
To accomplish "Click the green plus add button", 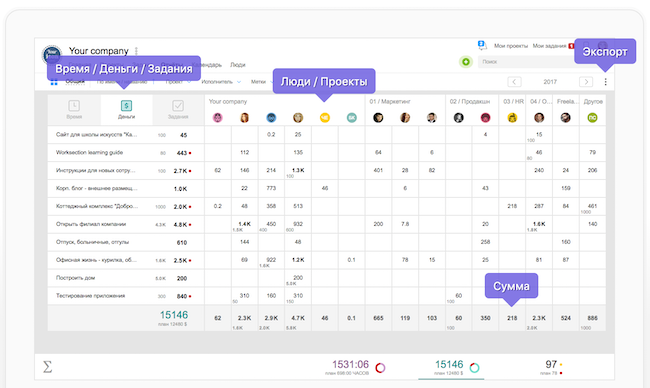I will pyautogui.click(x=466, y=62).
